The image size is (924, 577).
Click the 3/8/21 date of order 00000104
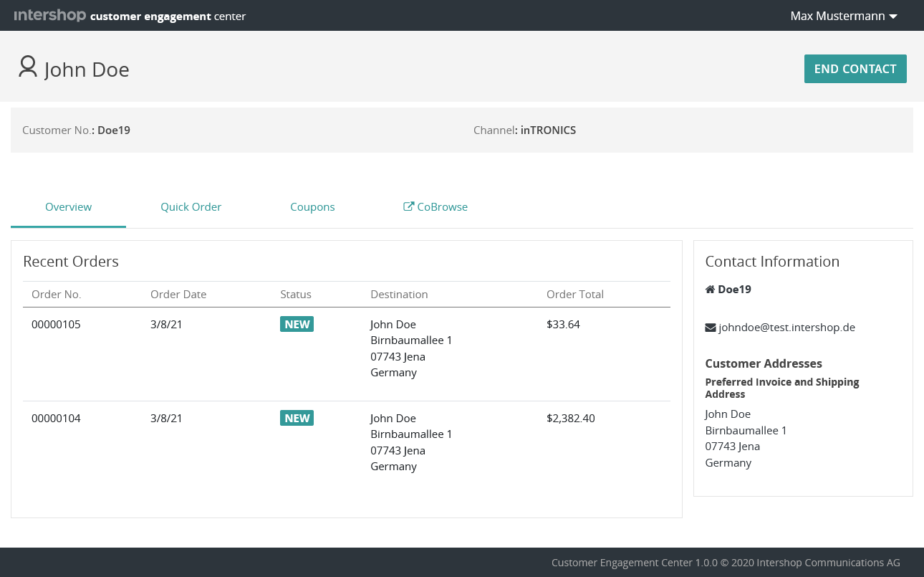tap(166, 418)
